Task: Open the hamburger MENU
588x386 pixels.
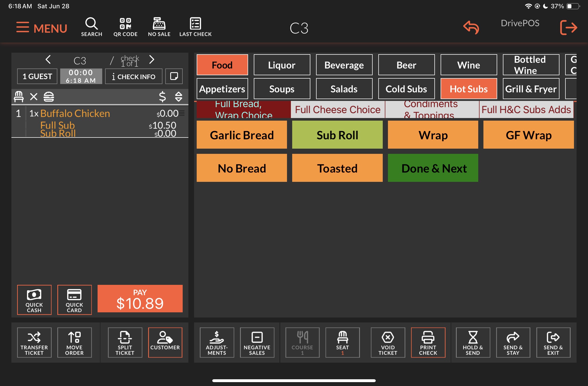Action: pos(42,28)
